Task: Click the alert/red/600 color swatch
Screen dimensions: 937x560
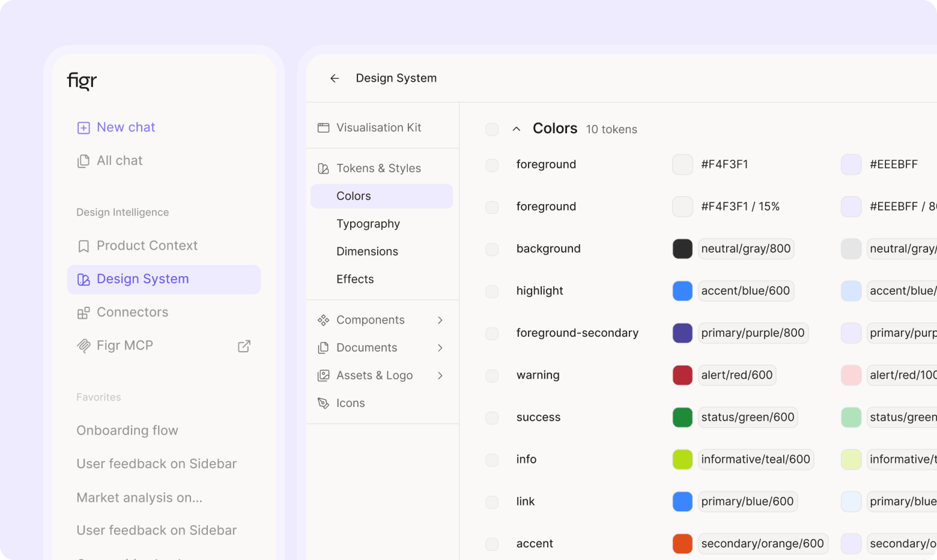Action: point(683,375)
